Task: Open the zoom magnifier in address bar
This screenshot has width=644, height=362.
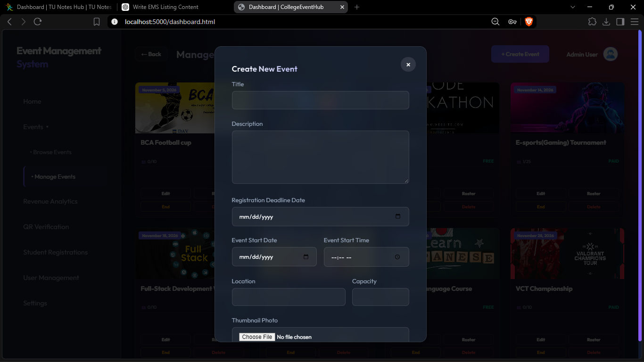Action: coord(495,22)
